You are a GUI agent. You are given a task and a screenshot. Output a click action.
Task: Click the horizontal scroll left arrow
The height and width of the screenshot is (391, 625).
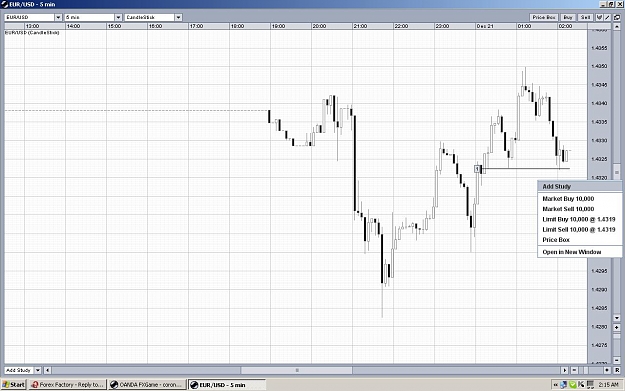(x=47, y=370)
